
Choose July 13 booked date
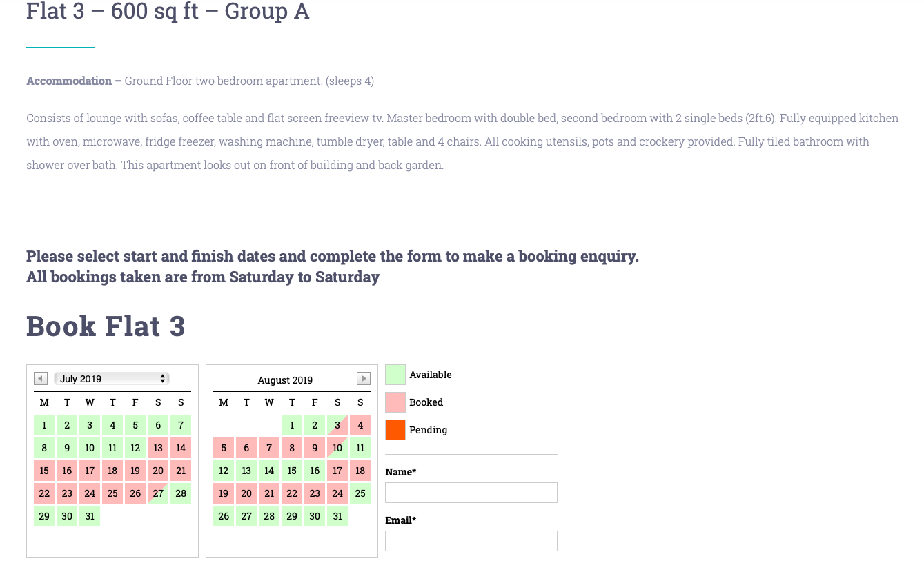(158, 448)
